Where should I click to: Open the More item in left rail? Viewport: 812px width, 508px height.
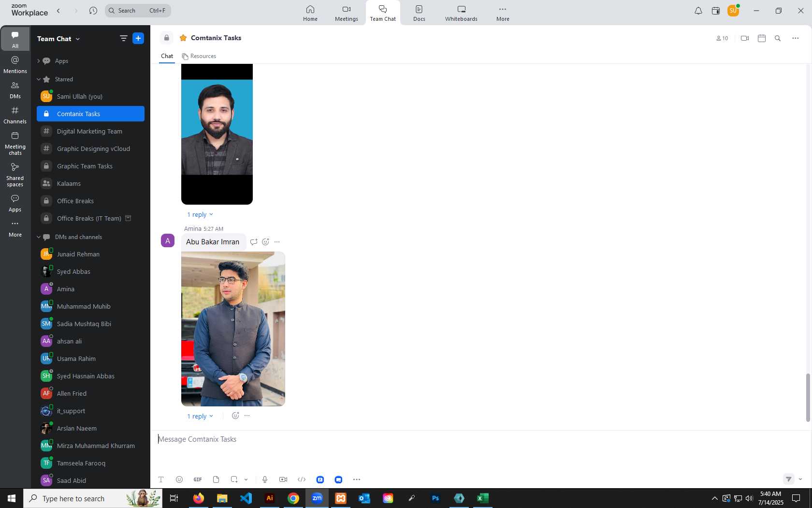tap(15, 229)
